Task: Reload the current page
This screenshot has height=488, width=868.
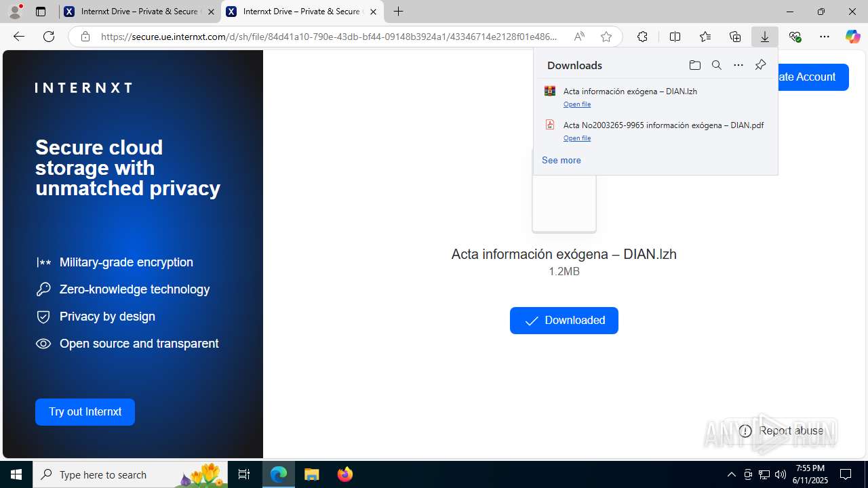Action: click(x=49, y=37)
